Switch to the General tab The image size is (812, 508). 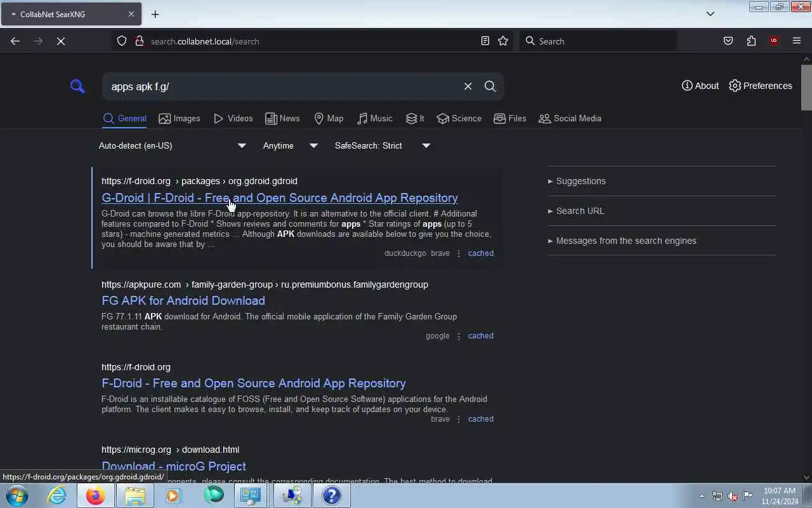coord(125,119)
